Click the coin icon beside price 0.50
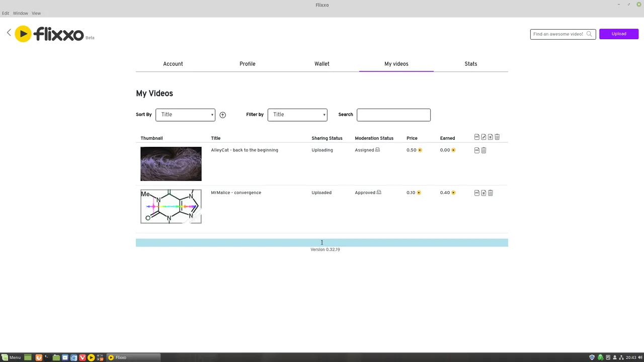The image size is (644, 362). pos(420,150)
